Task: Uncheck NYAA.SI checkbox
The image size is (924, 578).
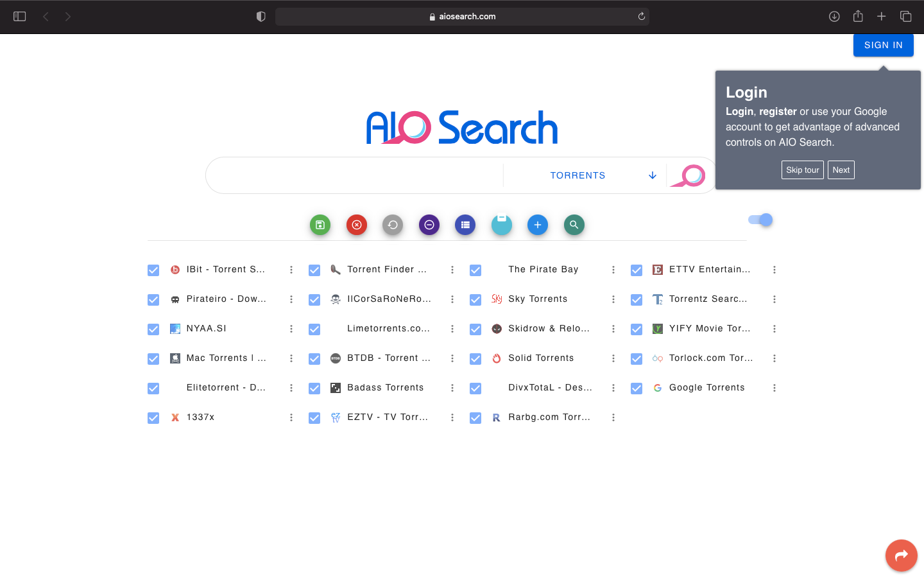Action: tap(153, 329)
